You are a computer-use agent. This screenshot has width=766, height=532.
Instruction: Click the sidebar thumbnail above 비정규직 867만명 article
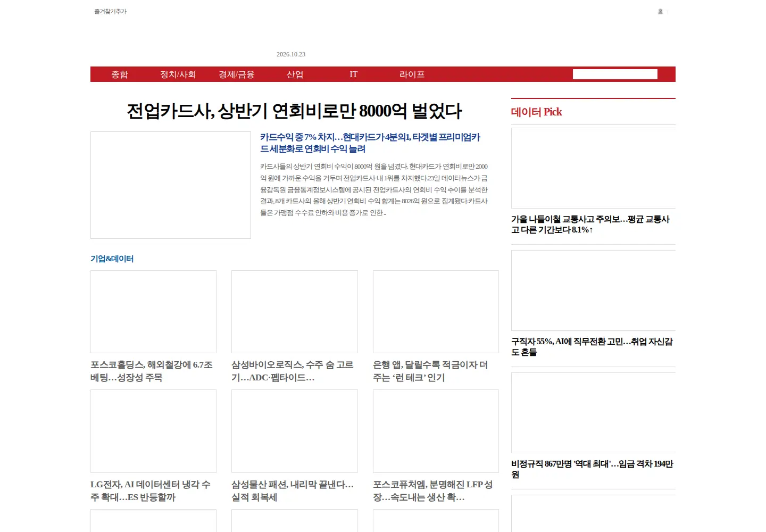pyautogui.click(x=593, y=413)
